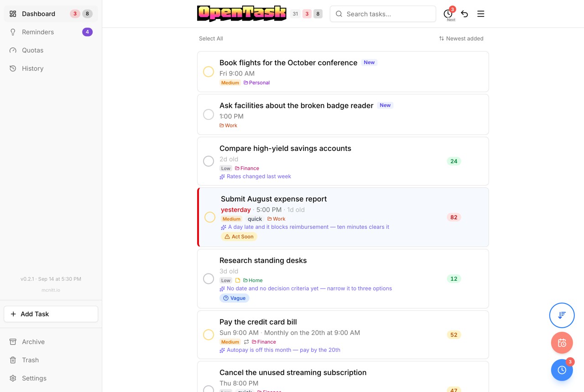Click the purple '4' badge beside Reminders

tap(87, 32)
